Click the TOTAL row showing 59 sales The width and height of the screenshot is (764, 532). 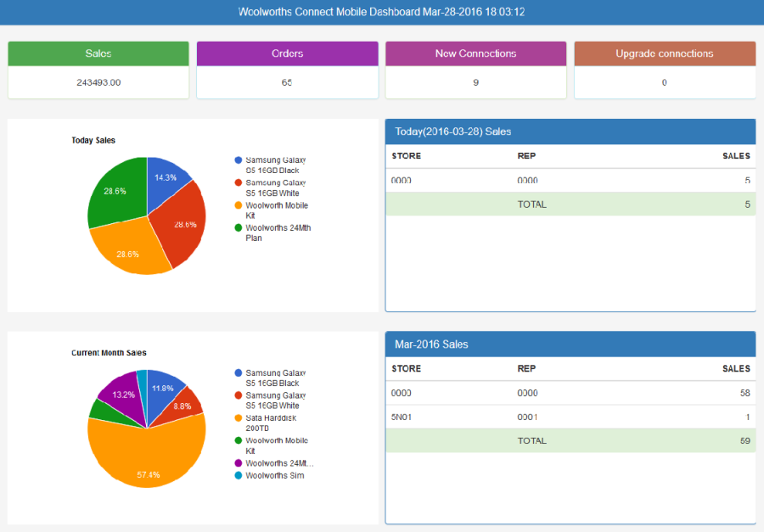coord(570,440)
